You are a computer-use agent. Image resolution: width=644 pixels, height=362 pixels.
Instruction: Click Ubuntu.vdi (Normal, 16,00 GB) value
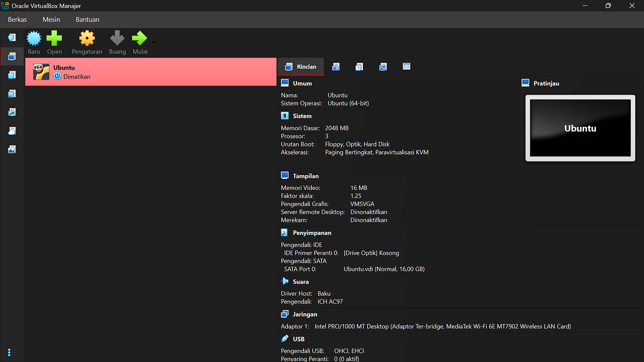[x=384, y=269]
